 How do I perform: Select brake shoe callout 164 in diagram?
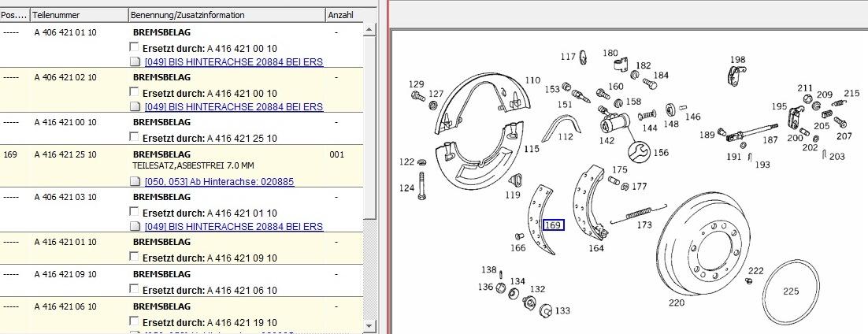coord(596,249)
